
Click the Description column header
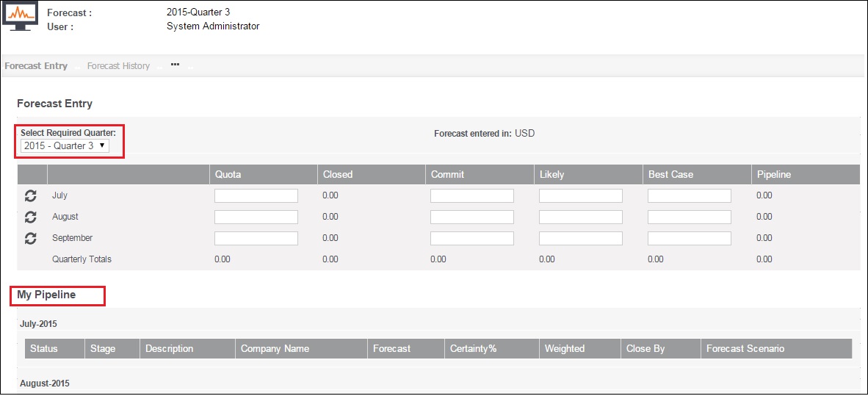(188, 348)
